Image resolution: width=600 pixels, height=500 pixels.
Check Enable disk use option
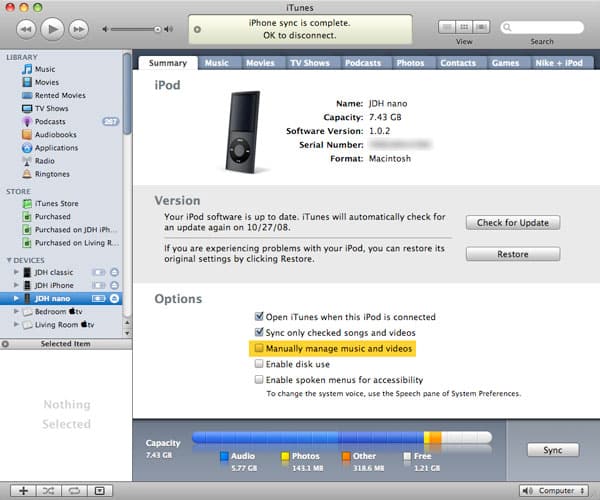pyautogui.click(x=259, y=364)
